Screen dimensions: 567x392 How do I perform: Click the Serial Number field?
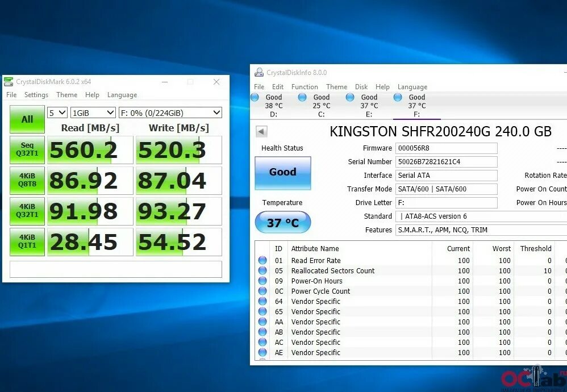pyautogui.click(x=447, y=162)
